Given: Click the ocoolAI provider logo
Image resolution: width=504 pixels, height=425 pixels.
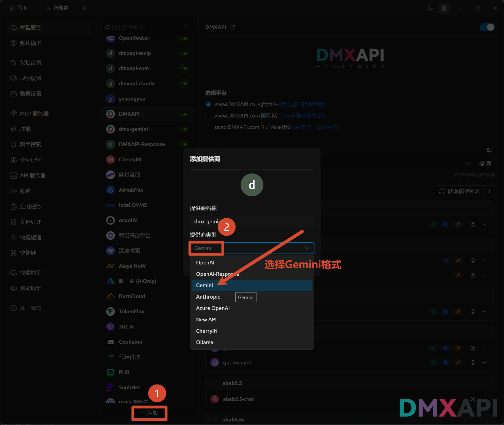Looking at the screenshot, I should (110, 220).
